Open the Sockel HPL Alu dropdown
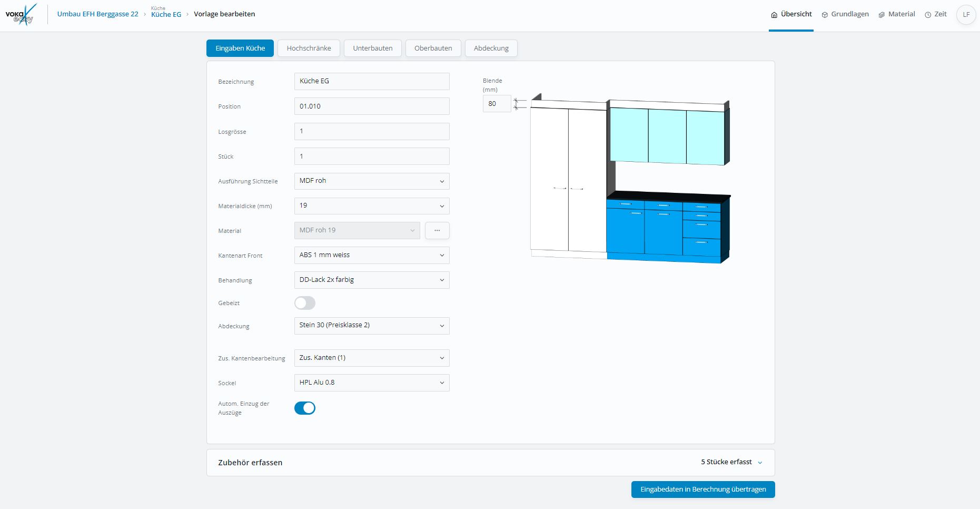The height and width of the screenshot is (509, 980). tap(371, 383)
